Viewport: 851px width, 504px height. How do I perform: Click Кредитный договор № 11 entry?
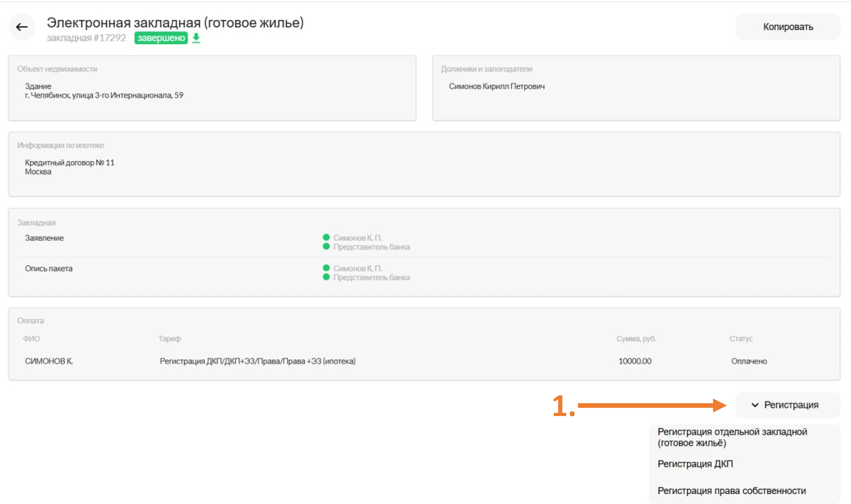point(70,163)
